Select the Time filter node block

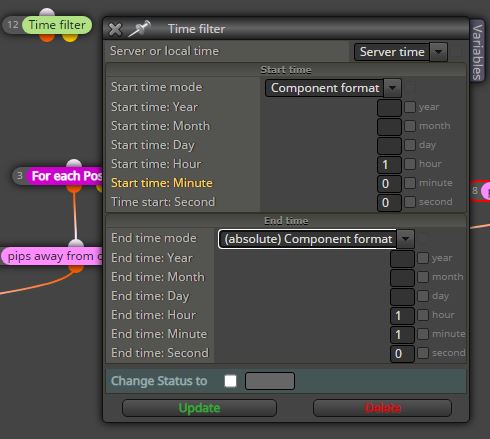pyautogui.click(x=57, y=25)
